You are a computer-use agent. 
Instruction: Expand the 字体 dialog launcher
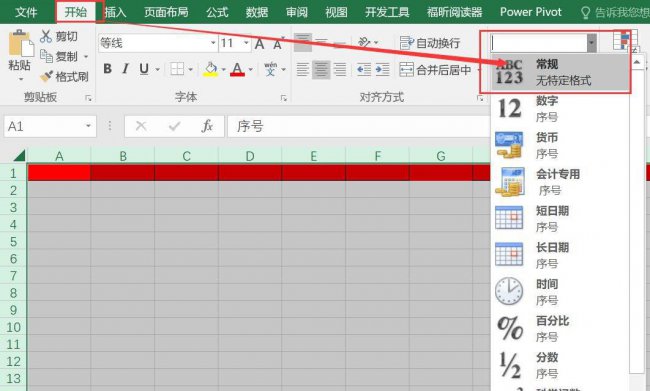(x=284, y=98)
